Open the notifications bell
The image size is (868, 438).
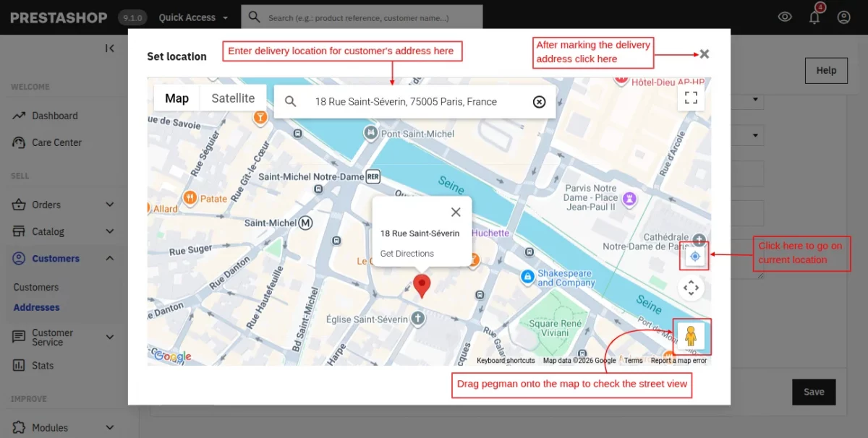pos(814,17)
